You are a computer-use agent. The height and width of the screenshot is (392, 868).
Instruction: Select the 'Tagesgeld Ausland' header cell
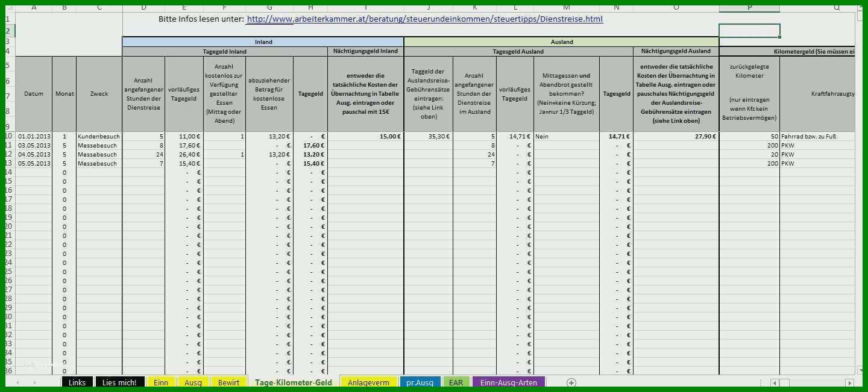point(518,52)
